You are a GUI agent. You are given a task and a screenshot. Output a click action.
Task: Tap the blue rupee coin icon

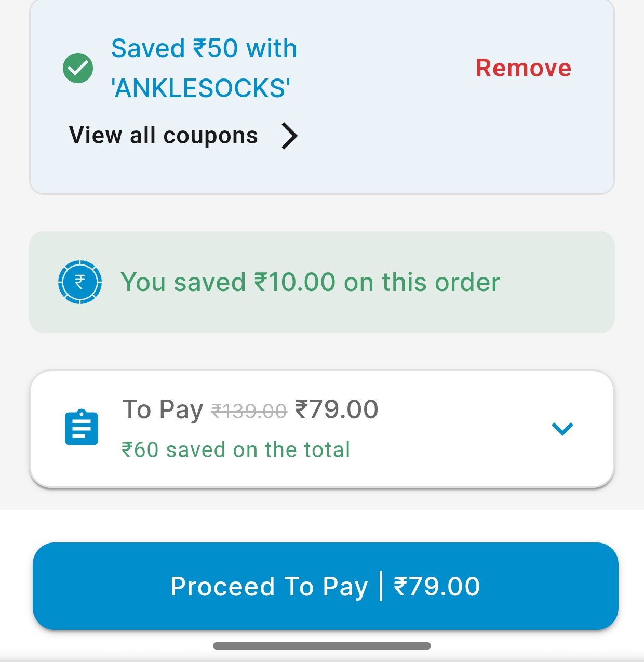tap(79, 282)
